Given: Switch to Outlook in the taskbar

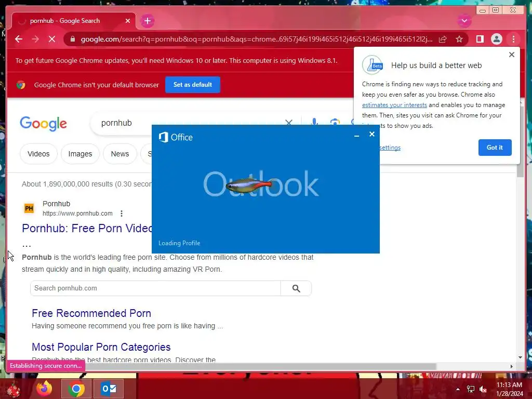Looking at the screenshot, I should point(109,389).
